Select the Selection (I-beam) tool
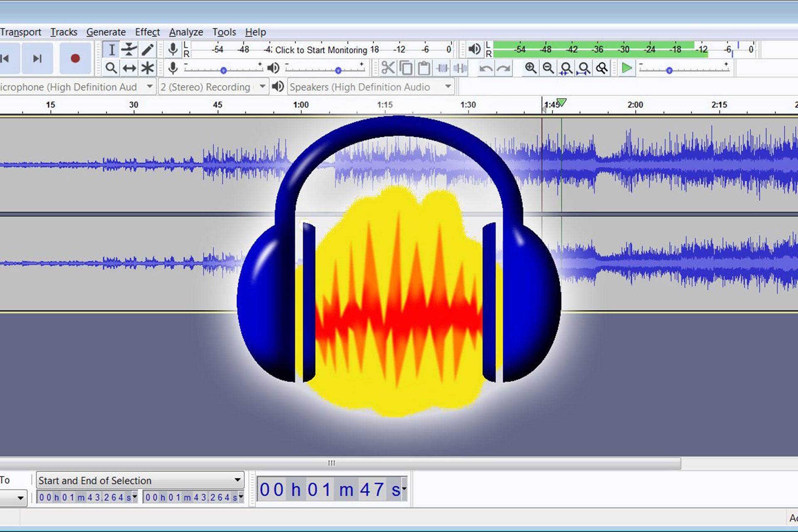Viewport: 798px width, 532px height. pos(111,50)
